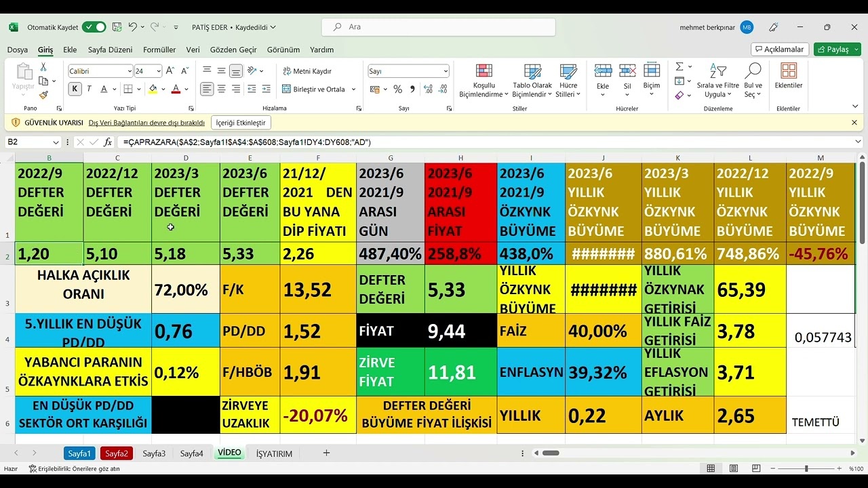Image resolution: width=868 pixels, height=488 pixels.
Task: Open the Dosya menu
Action: point(18,49)
